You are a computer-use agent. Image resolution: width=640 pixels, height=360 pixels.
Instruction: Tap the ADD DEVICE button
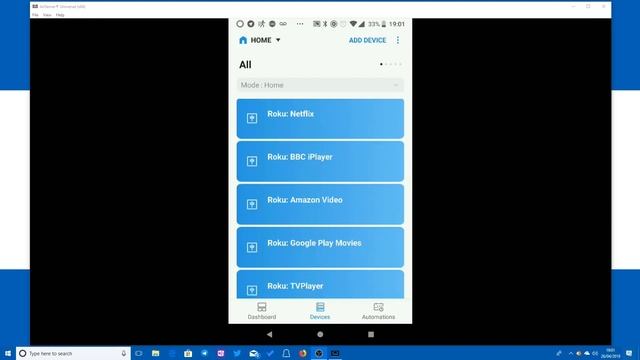coord(367,40)
